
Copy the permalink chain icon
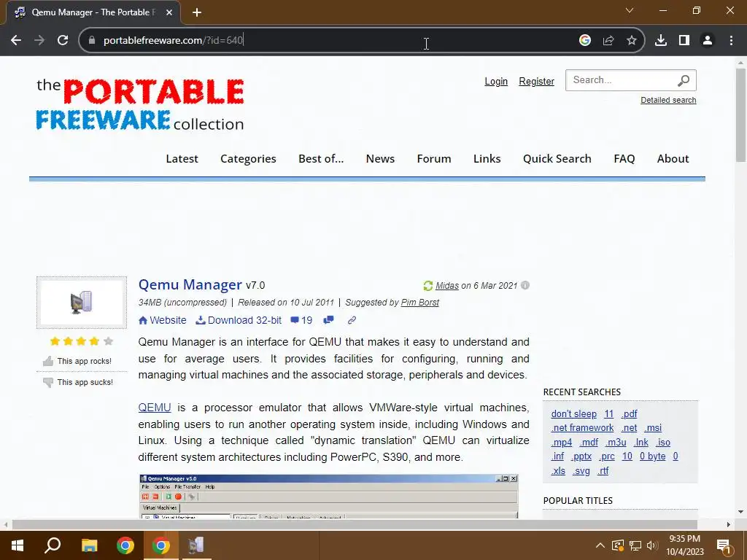[352, 320]
